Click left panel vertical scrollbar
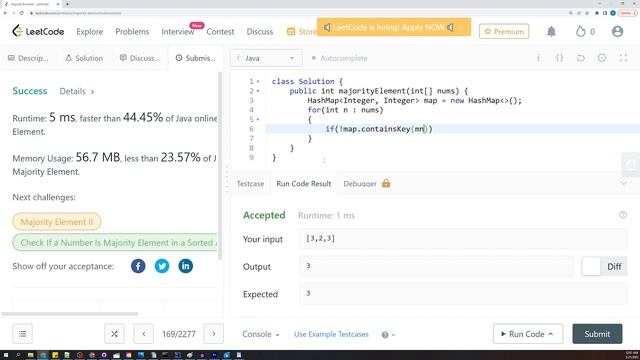Image resolution: width=640 pixels, height=360 pixels. pos(220,165)
